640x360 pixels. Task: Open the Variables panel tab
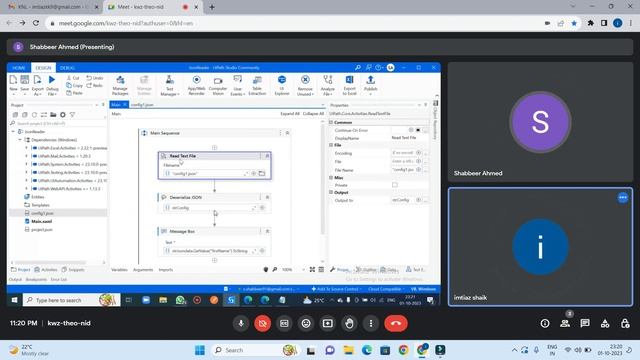point(119,270)
